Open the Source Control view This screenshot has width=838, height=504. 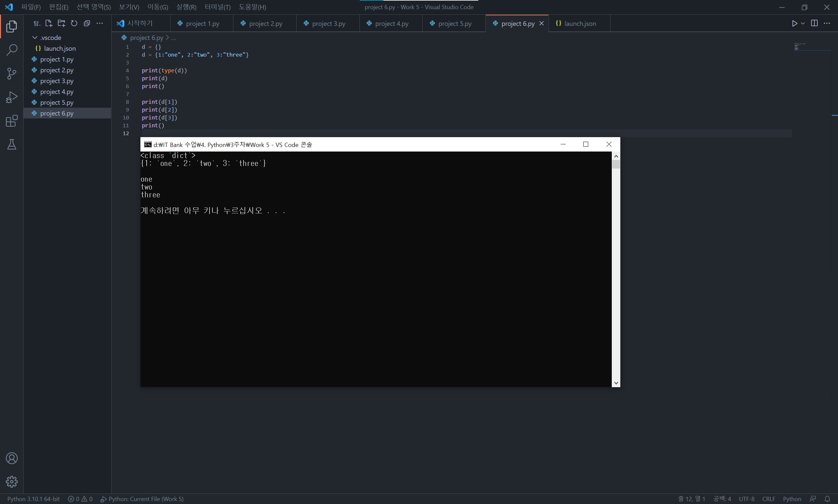11,73
